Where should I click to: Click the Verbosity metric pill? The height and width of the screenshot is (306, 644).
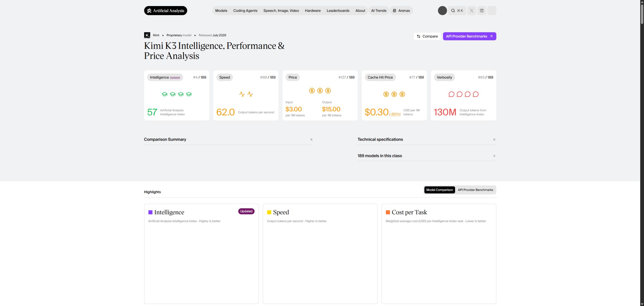(x=444, y=77)
